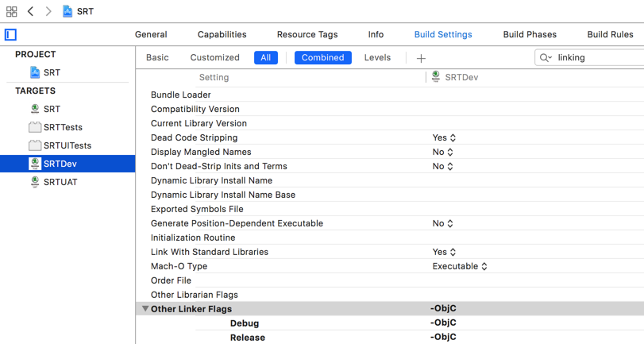Open the search magnifier filter options

(x=546, y=57)
